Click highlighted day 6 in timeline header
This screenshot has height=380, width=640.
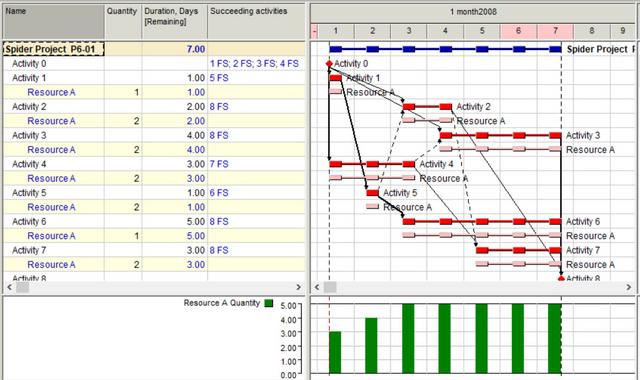coord(518,31)
